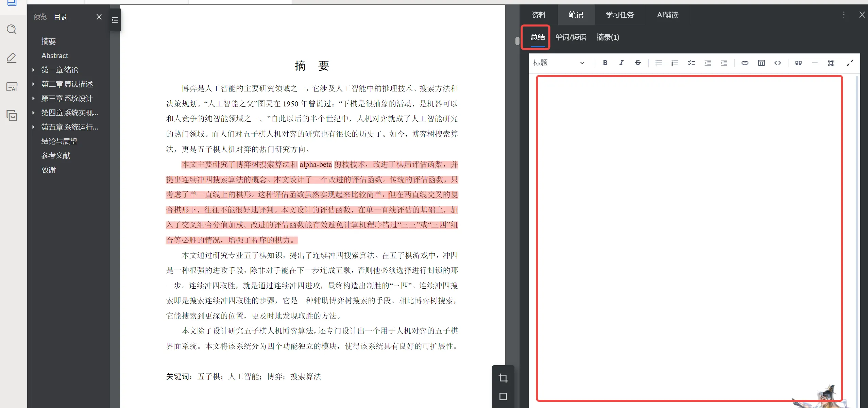Viewport: 868px width, 408px height.
Task: Click inside the empty summary note area
Action: (689, 238)
